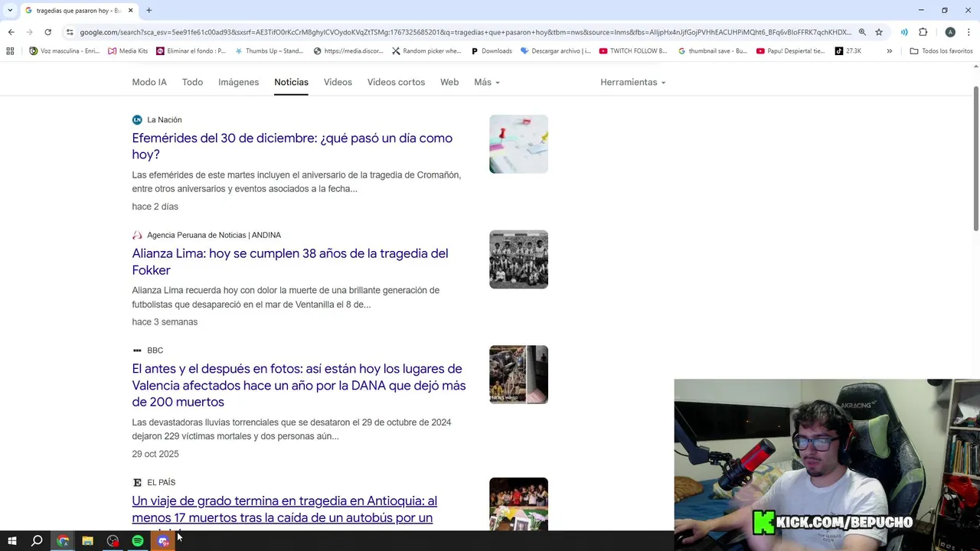
Task: Open the 'Random picker whe...' bookmark
Action: click(x=426, y=51)
